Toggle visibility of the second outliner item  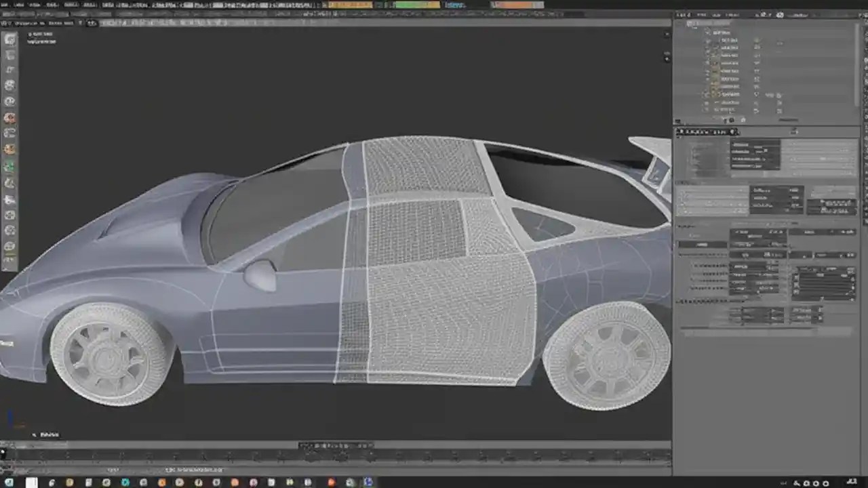[x=756, y=47]
